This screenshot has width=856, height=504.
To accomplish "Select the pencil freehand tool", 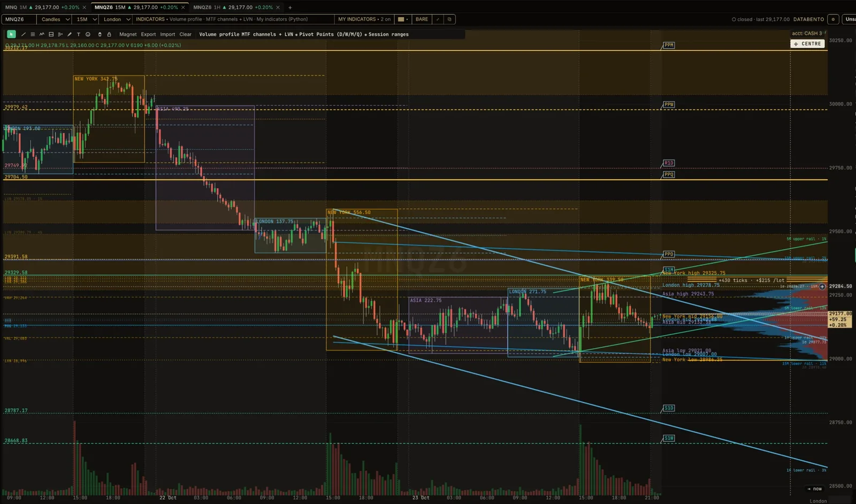I will click(70, 34).
